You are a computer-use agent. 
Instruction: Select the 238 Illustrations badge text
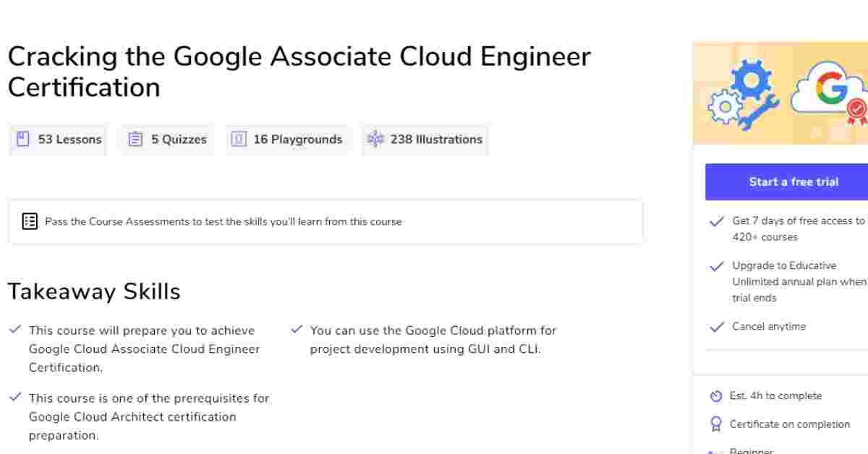pyautogui.click(x=436, y=140)
